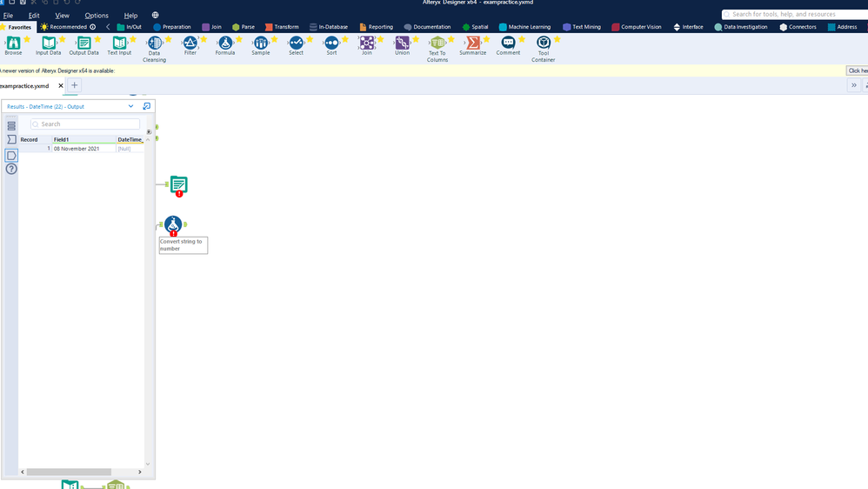Viewport: 868px width, 489px height.
Task: Toggle favorite star on Input Data tool
Action: tap(62, 39)
